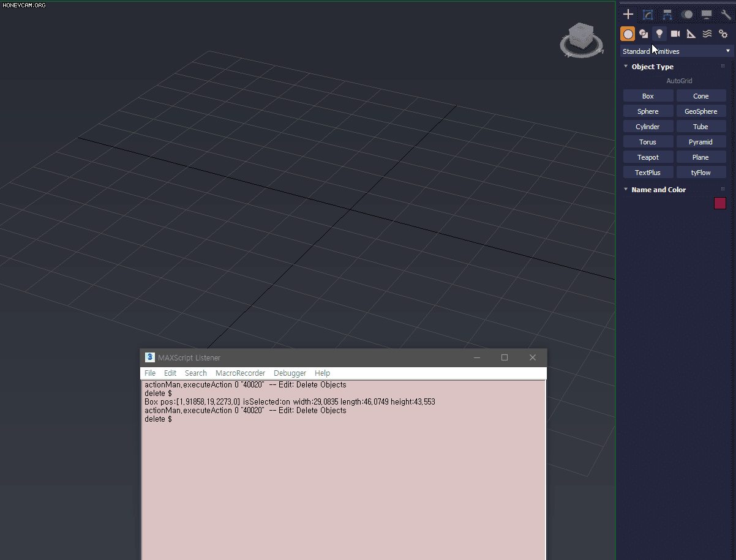Open the Hierarchy panel
The image size is (736, 560).
click(667, 14)
